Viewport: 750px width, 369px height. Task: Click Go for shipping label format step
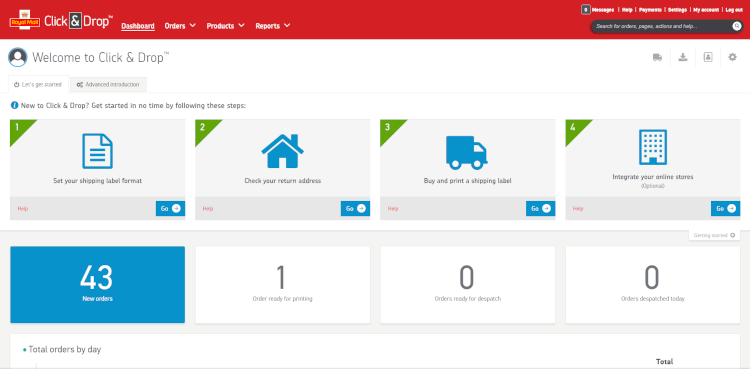click(170, 209)
